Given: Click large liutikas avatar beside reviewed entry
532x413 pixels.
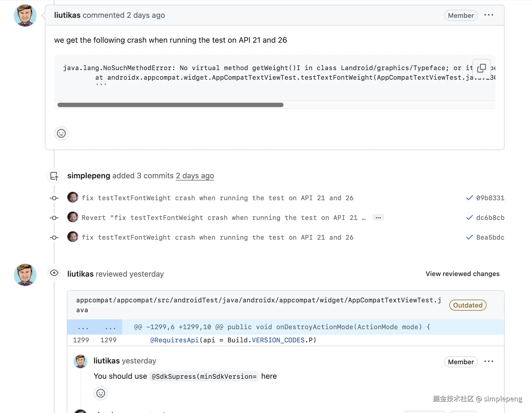Looking at the screenshot, I should click(25, 275).
